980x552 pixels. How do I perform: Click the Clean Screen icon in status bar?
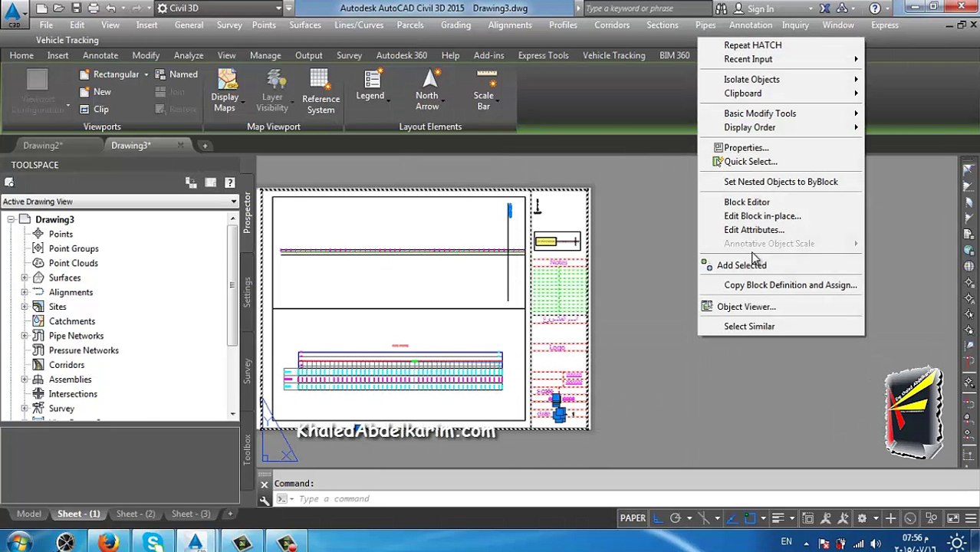click(953, 519)
